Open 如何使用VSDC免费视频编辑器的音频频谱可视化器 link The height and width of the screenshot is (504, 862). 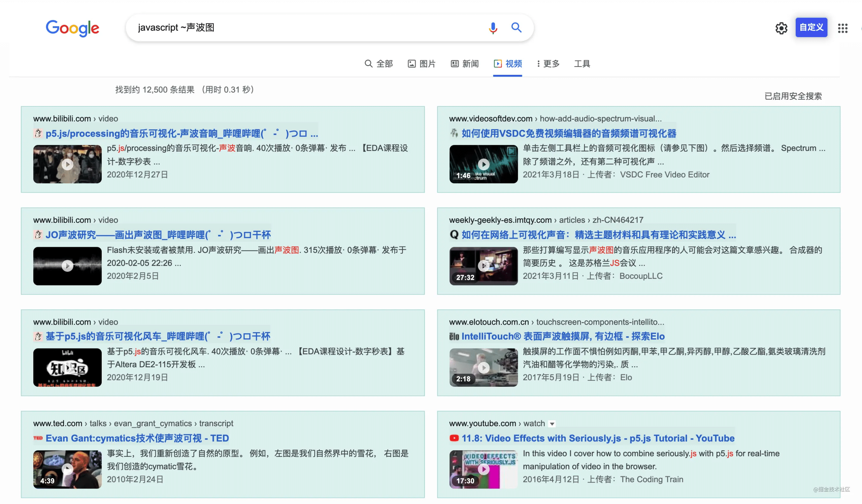pyautogui.click(x=569, y=133)
